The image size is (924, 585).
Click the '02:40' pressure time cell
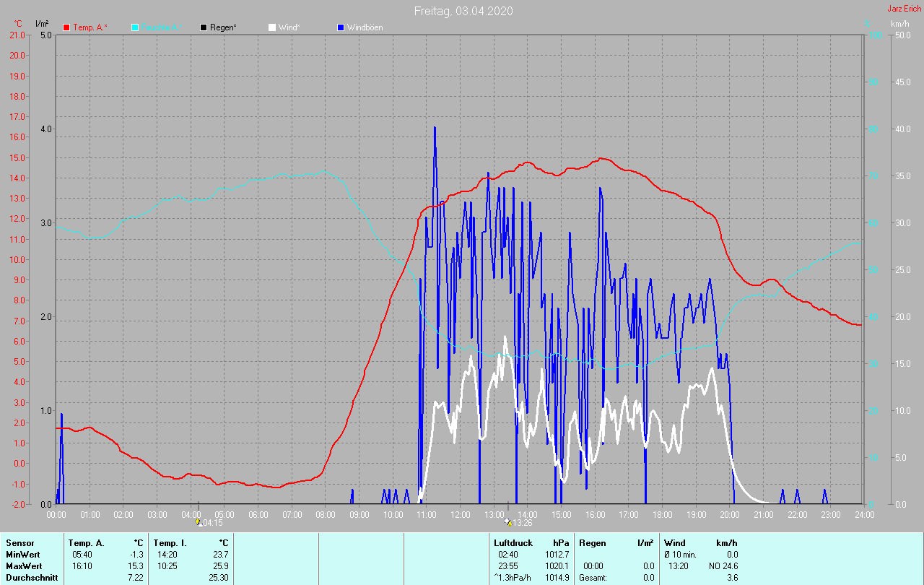coord(508,555)
